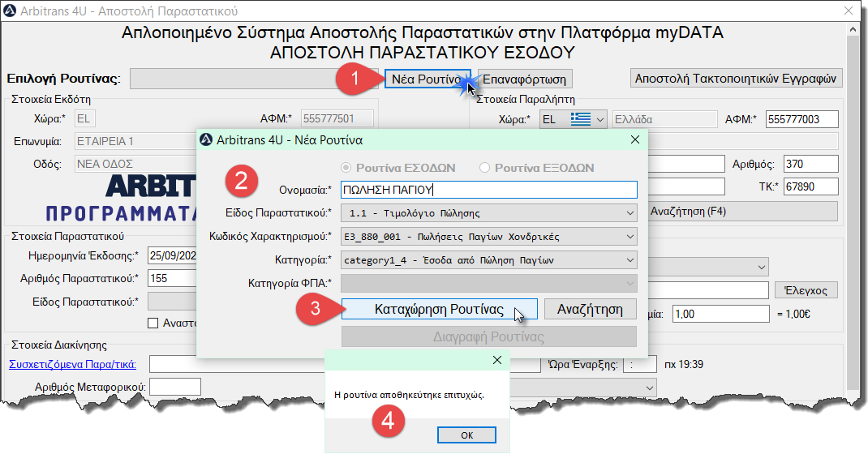Open the dropdown beside Αριθμός Μεταφορικού row
The height and width of the screenshot is (454, 868).
point(583,388)
